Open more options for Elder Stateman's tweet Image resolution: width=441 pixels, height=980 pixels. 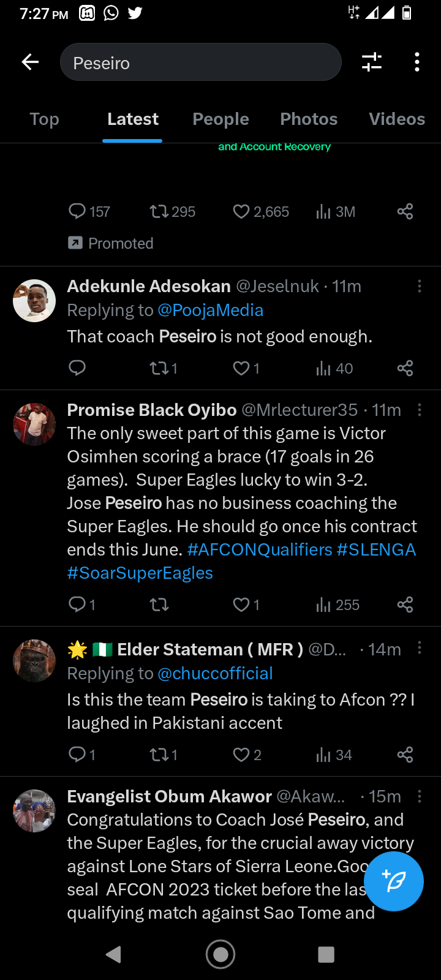[420, 648]
